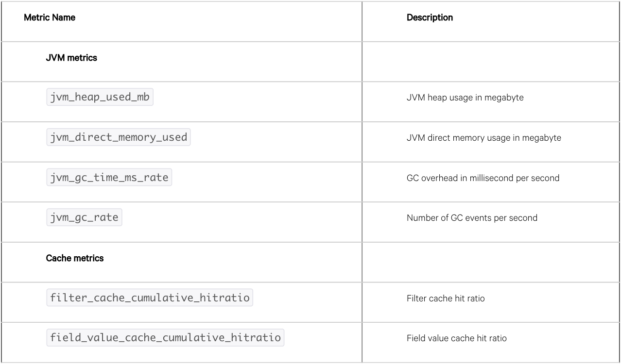Click the GC overhead in millisecond description
Screen dimensions: 621x364
[483, 178]
